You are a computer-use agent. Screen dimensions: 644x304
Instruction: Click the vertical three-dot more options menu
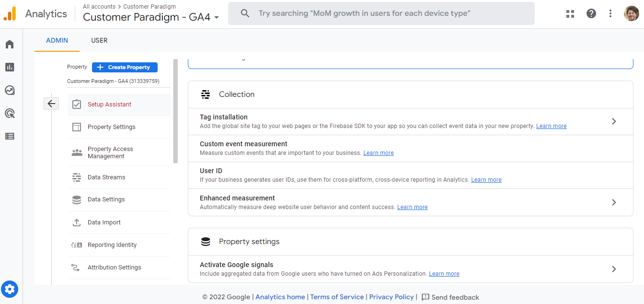tap(610, 13)
